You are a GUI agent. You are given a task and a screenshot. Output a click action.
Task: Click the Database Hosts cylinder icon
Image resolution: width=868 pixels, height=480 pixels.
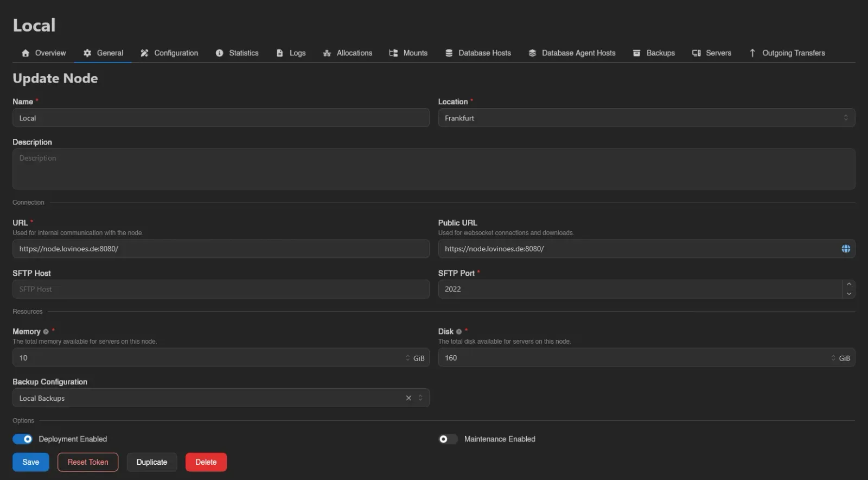coord(449,53)
